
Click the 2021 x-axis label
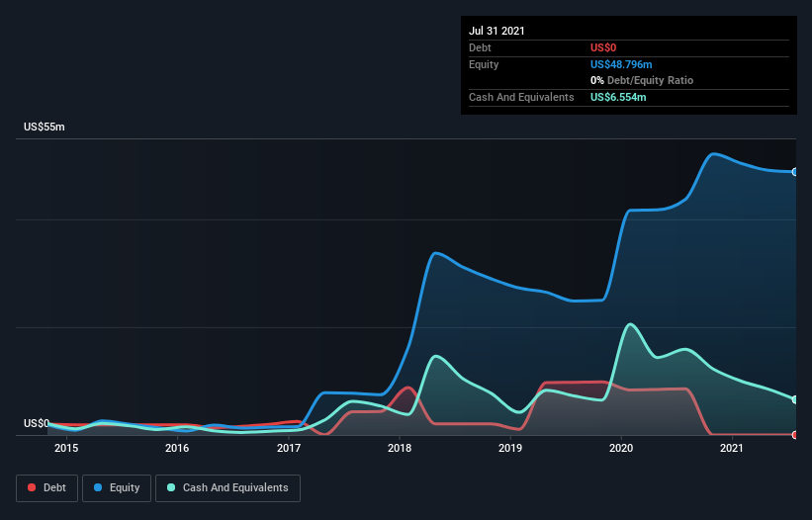732,448
